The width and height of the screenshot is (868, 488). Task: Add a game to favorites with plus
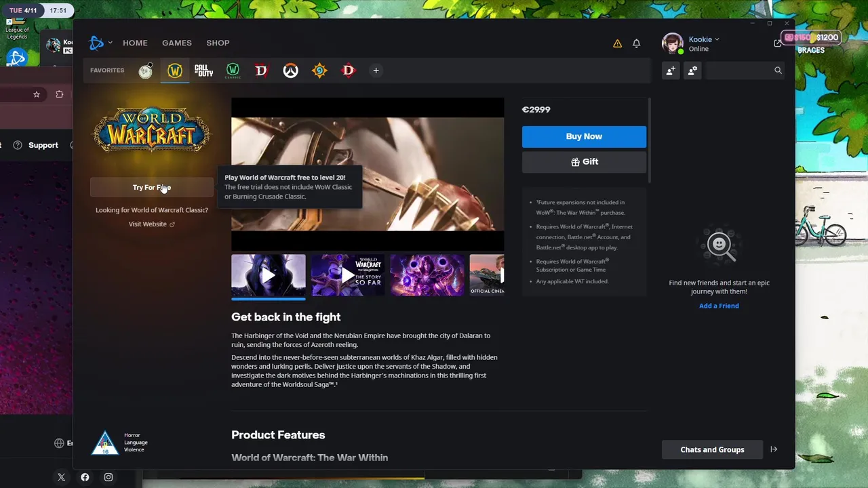click(376, 70)
